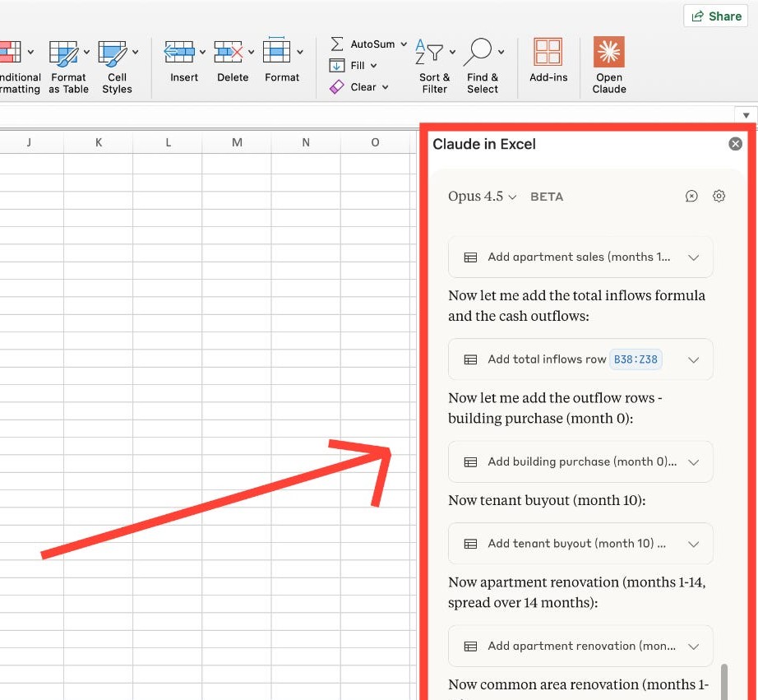This screenshot has width=758, height=700.
Task: Click the Share button
Action: pyautogui.click(x=716, y=16)
